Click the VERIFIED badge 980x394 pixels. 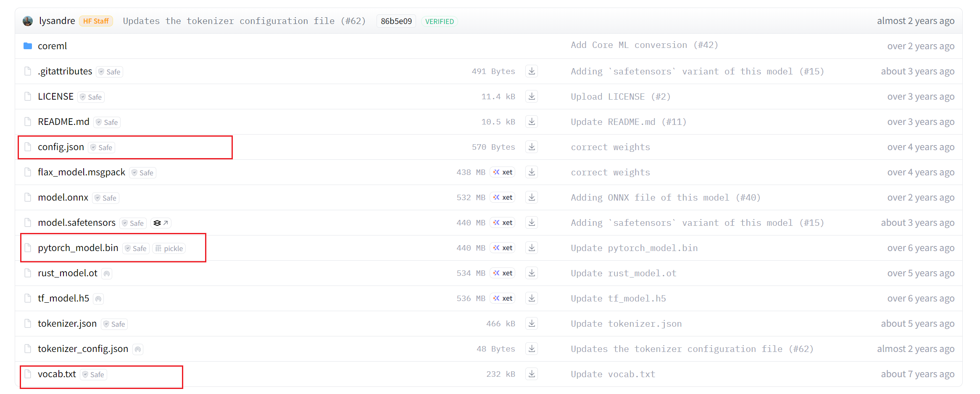tap(439, 21)
